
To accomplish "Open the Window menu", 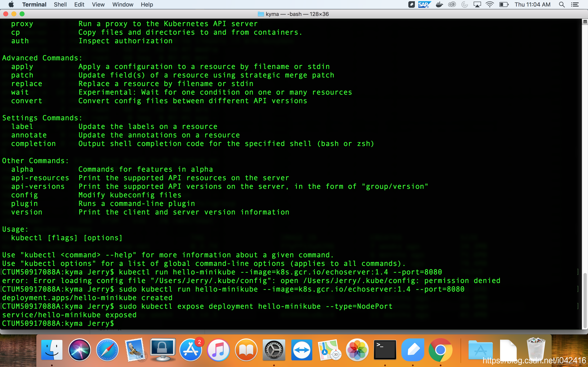I will [123, 5].
